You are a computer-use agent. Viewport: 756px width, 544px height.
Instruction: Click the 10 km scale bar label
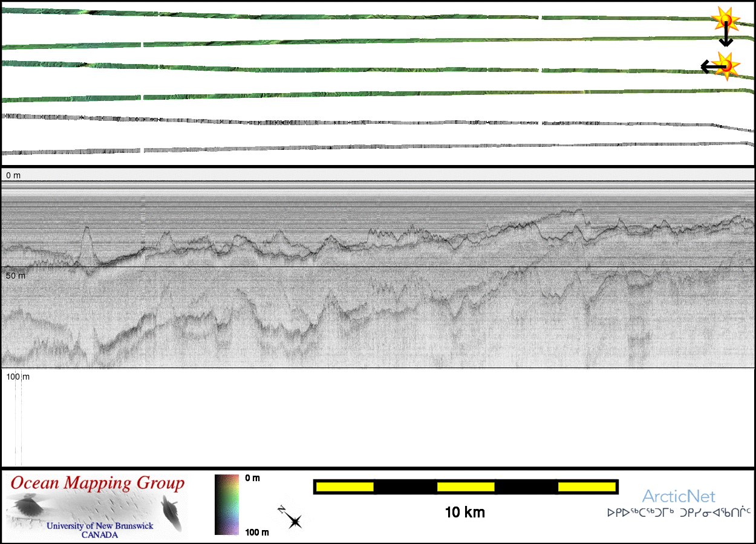[464, 513]
